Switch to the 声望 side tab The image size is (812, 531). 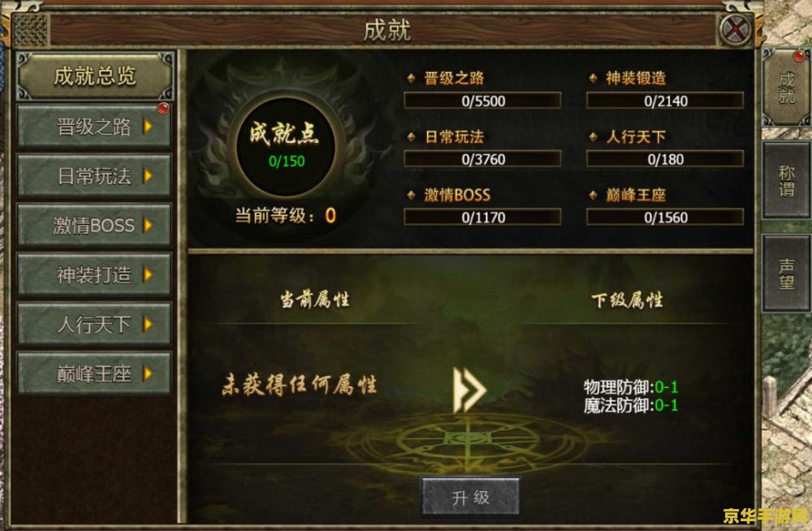tap(786, 273)
